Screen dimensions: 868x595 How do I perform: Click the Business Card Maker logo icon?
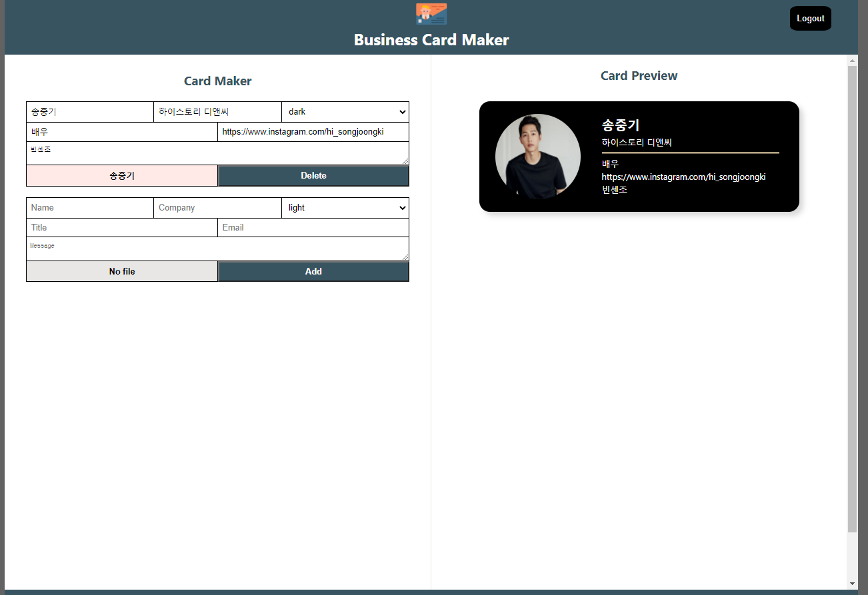[x=431, y=13]
